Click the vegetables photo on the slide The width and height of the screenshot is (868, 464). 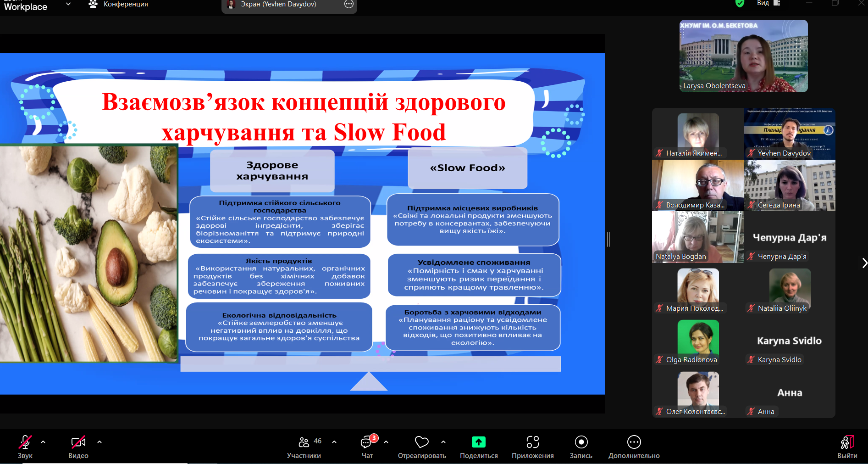click(88, 253)
